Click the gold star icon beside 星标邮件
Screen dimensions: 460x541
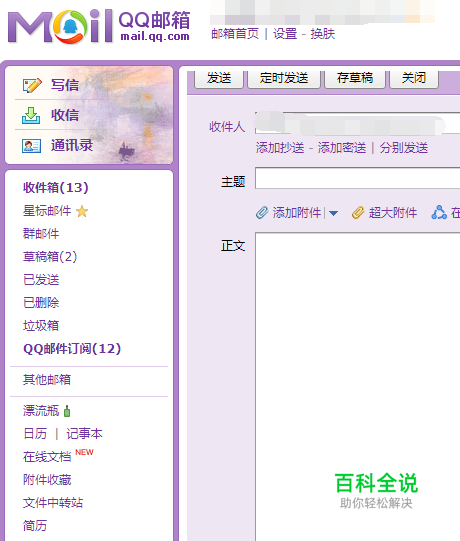point(82,211)
